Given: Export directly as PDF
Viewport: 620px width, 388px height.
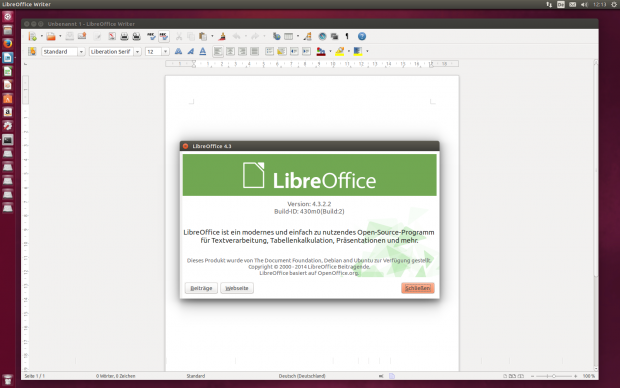Looking at the screenshot, I should pyautogui.click(x=112, y=36).
